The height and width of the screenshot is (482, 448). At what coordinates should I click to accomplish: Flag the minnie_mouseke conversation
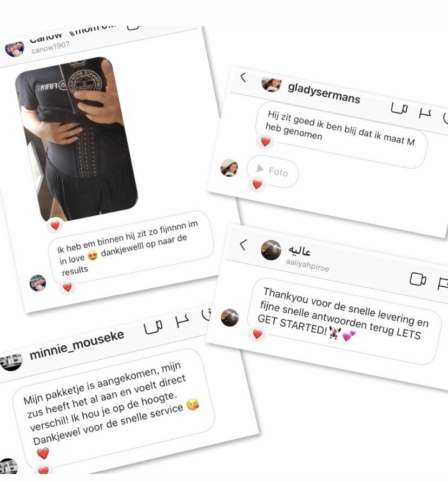pyautogui.click(x=182, y=321)
